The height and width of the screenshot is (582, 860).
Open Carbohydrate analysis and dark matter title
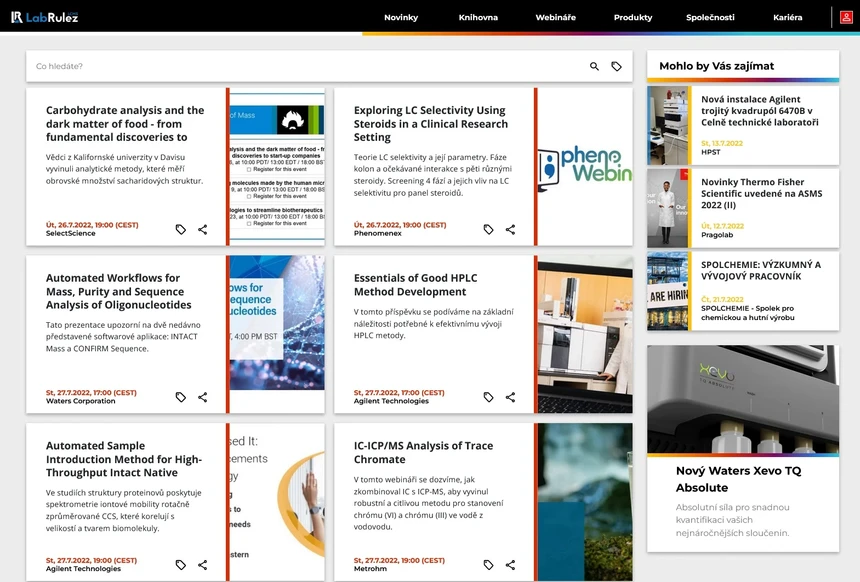125,123
